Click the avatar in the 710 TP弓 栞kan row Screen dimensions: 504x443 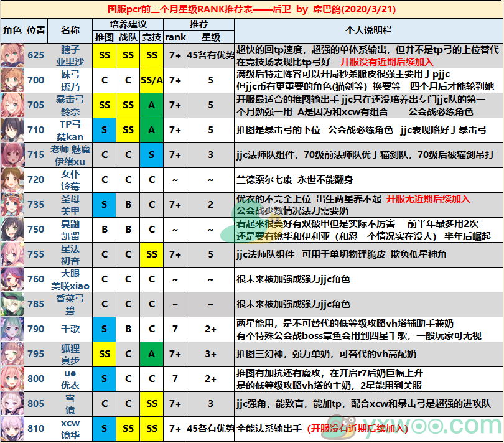coord(12,130)
